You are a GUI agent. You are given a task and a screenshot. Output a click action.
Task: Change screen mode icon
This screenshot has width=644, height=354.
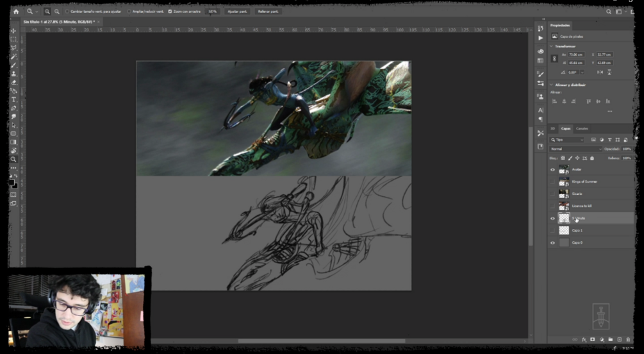coord(13,203)
